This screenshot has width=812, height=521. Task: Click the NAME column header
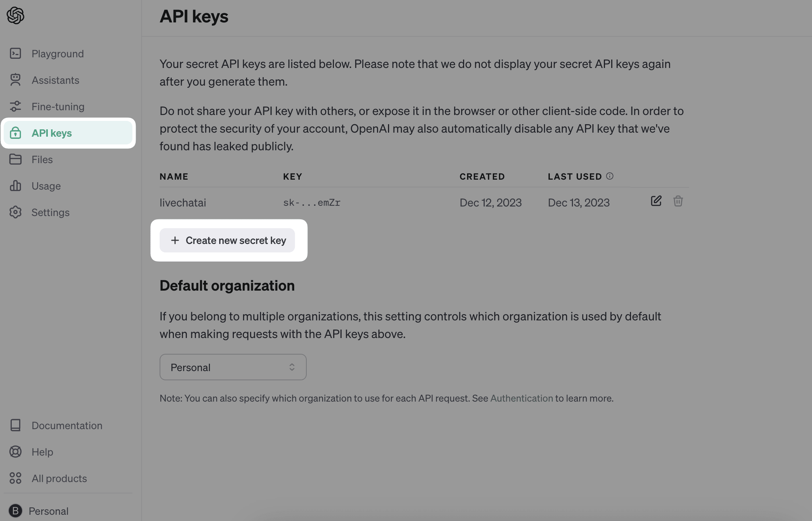click(174, 176)
